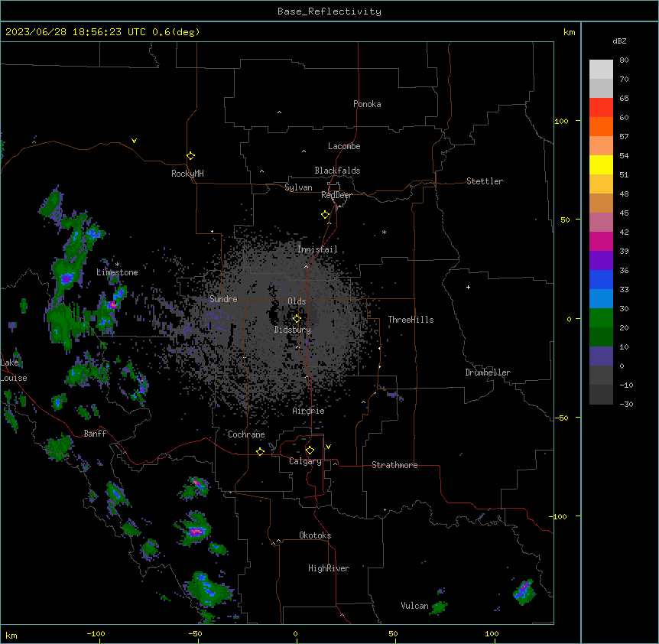Click the 80 value on dBZ scale

click(x=624, y=60)
